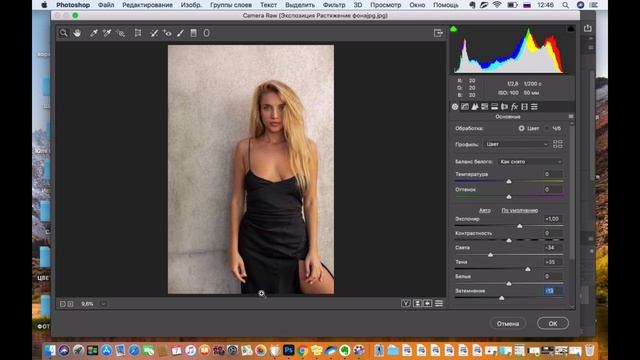Click the before/after Y view icon
The height and width of the screenshot is (360, 640).
pos(406,303)
